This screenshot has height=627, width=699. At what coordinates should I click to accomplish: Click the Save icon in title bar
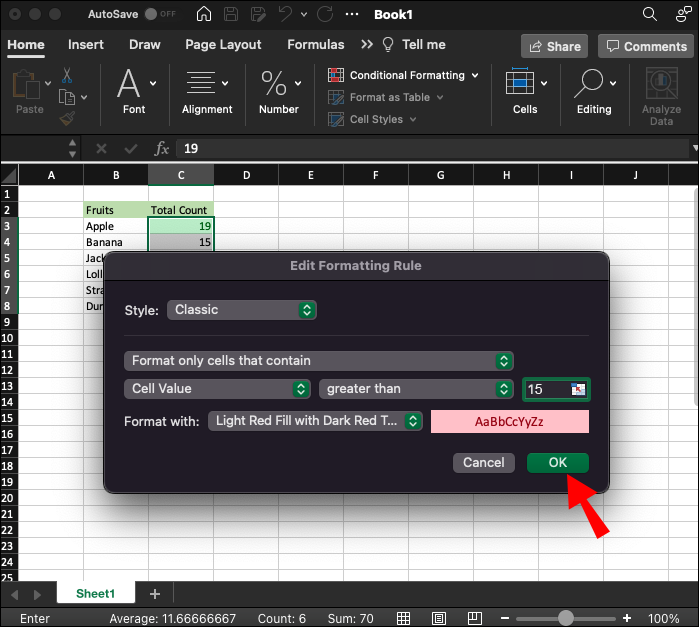pyautogui.click(x=232, y=15)
